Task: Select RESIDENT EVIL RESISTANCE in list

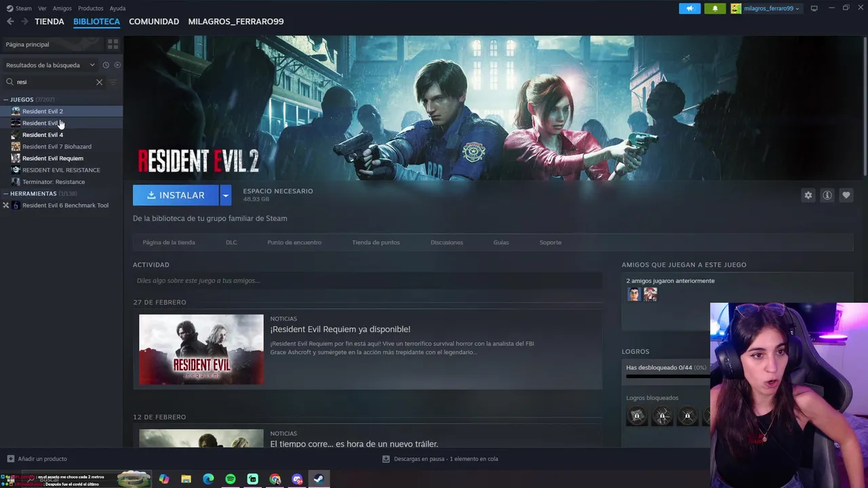Action: click(x=61, y=170)
